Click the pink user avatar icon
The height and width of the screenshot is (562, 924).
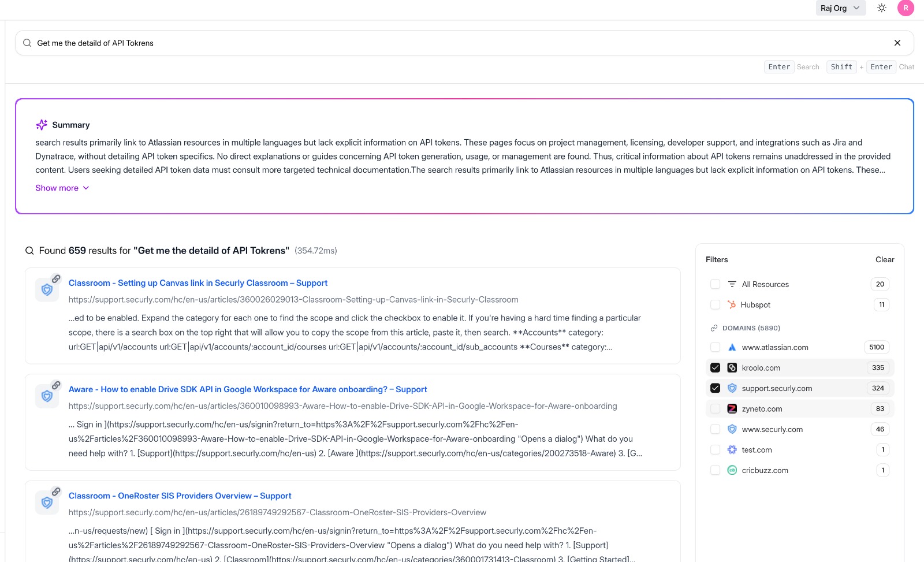click(906, 8)
